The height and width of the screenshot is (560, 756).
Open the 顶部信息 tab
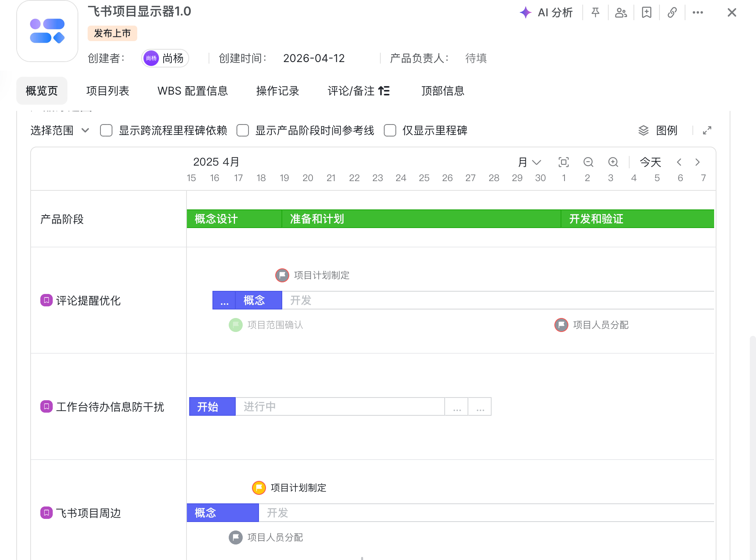pos(443,91)
